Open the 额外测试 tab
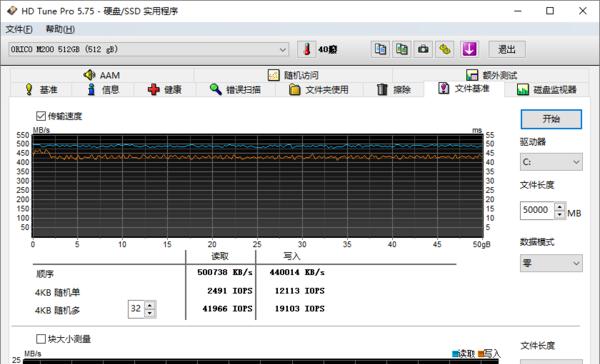This screenshot has height=364, width=600. pos(491,75)
